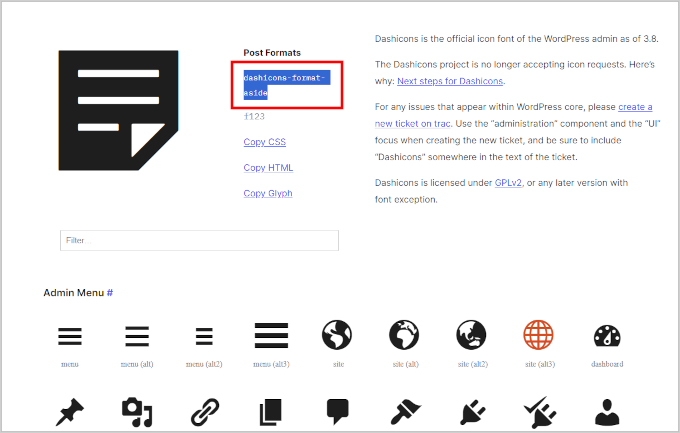Select the stacked pages icon

(x=271, y=412)
